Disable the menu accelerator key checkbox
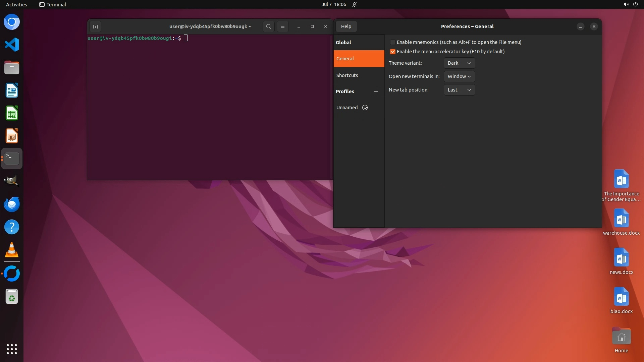The image size is (644, 362). [x=392, y=52]
